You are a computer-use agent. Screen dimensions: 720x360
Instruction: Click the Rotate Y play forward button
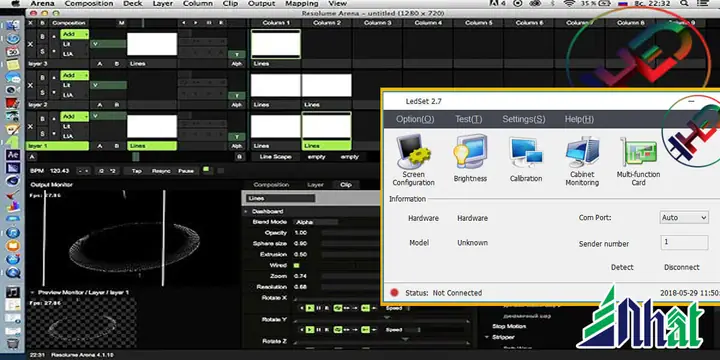pos(310,330)
